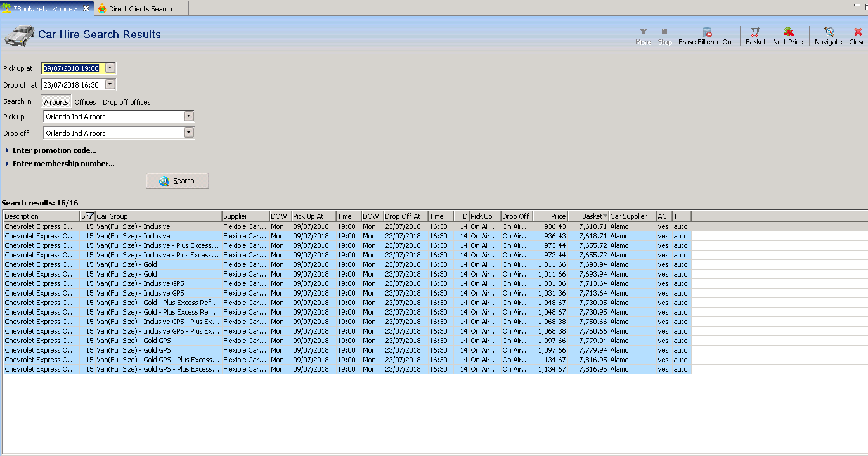Click the Navigate toolbar icon
Image resolution: width=868 pixels, height=456 pixels.
828,32
